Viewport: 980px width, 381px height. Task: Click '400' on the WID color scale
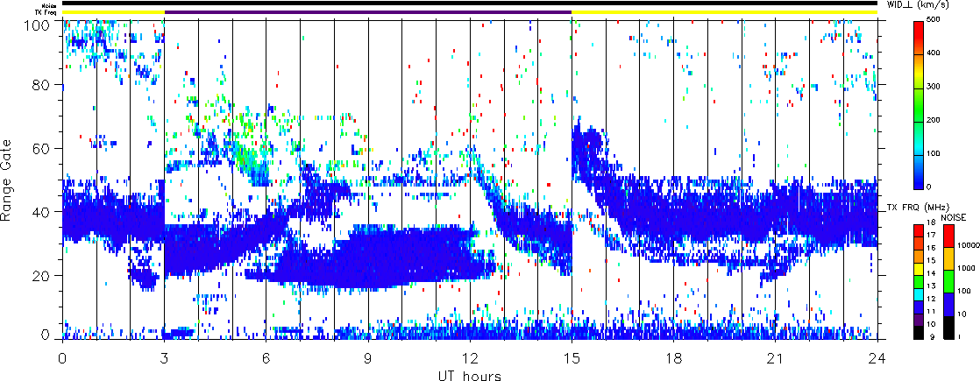click(x=934, y=55)
